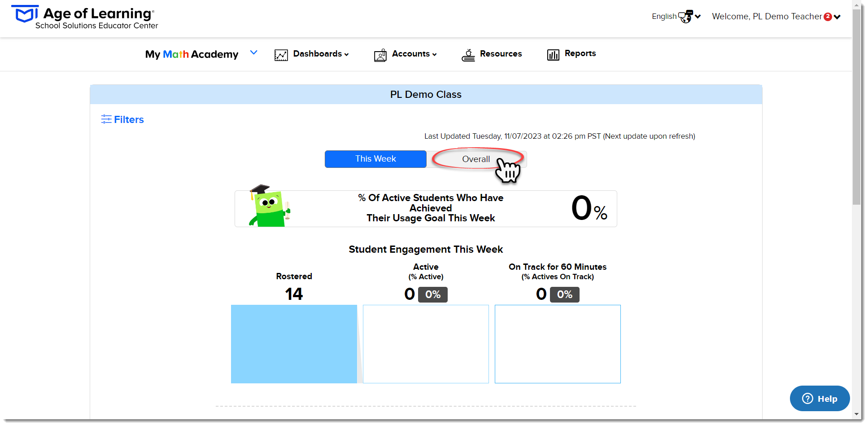Click the School Solutions Educator Center text

pos(96,26)
